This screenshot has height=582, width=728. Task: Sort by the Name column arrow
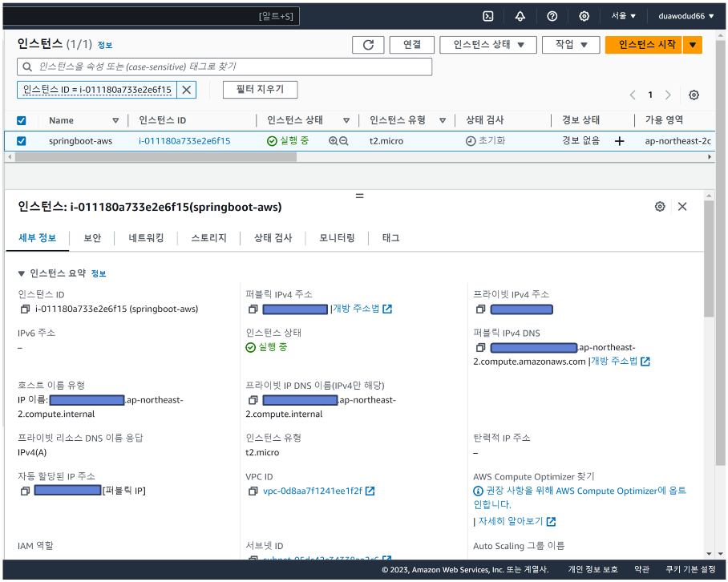coord(115,121)
